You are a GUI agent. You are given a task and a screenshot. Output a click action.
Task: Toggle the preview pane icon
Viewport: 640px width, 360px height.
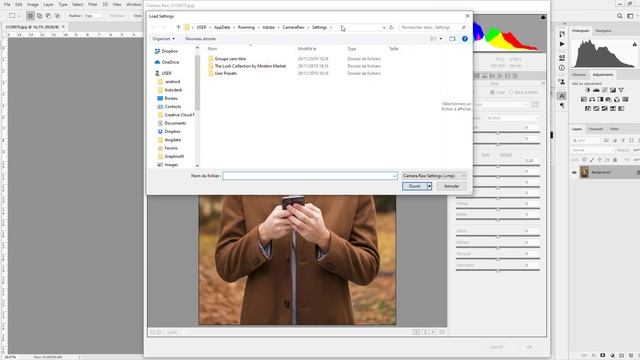(x=452, y=39)
